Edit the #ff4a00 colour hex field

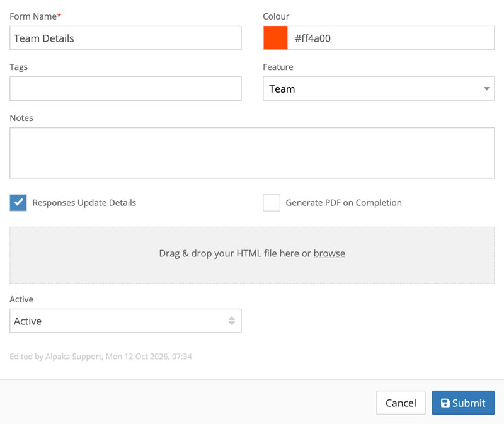[x=391, y=38]
